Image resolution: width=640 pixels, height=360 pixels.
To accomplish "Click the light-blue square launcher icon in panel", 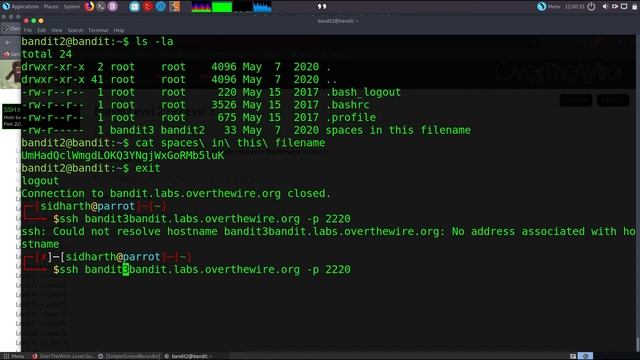I will pos(134,6).
